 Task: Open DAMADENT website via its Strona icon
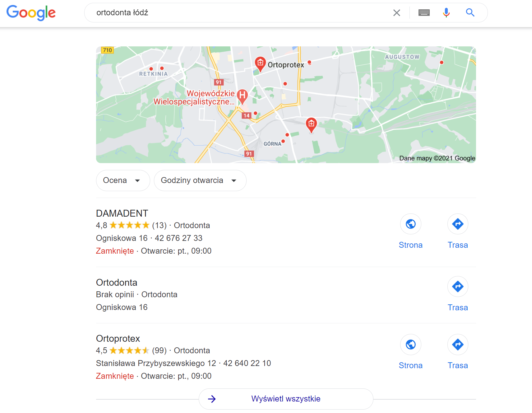(x=410, y=224)
